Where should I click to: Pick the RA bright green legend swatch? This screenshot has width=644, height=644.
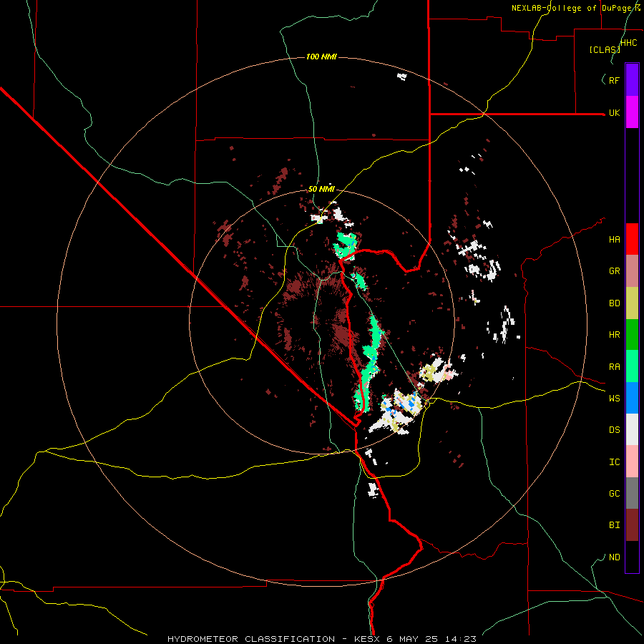(632, 366)
